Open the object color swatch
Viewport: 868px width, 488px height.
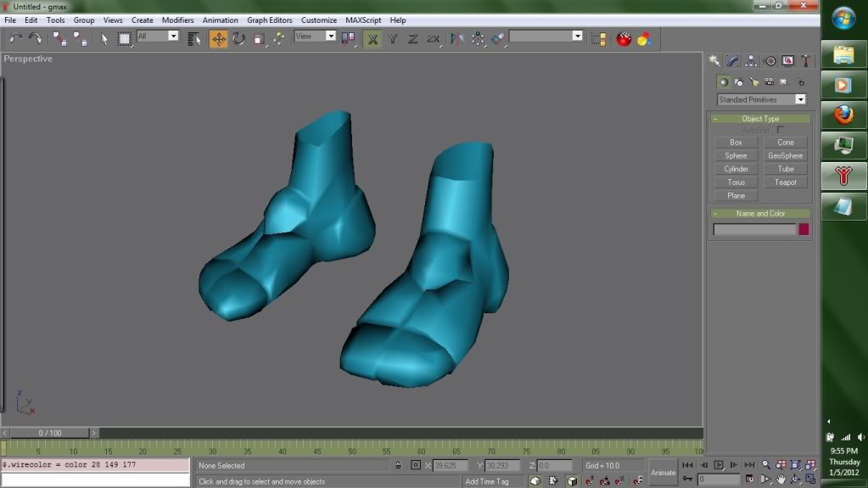tap(804, 229)
